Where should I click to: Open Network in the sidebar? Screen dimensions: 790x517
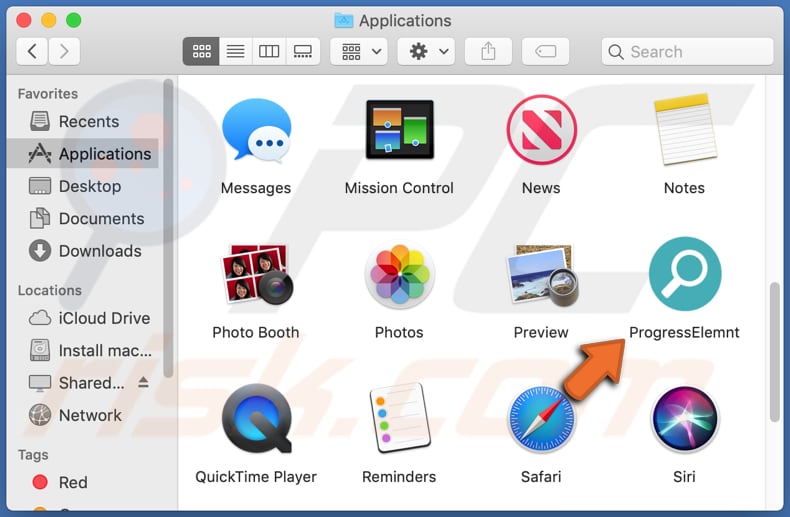pyautogui.click(x=83, y=415)
